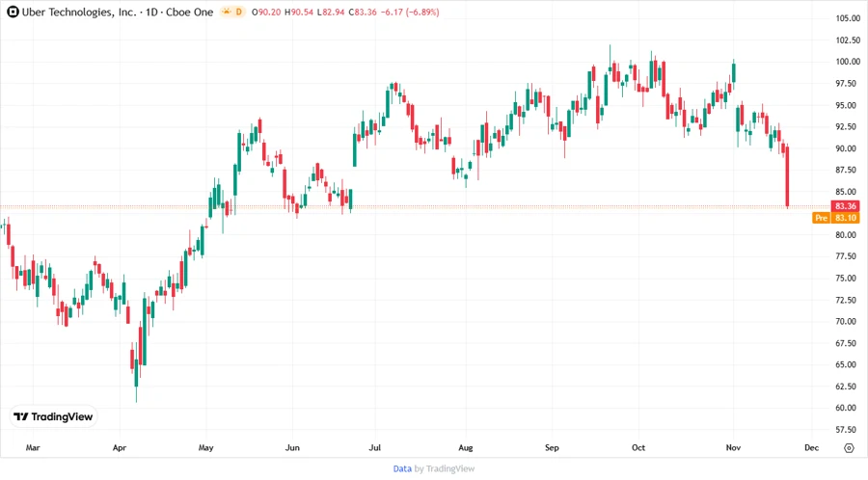
Task: Click the Sep label on time axis
Action: tap(552, 448)
